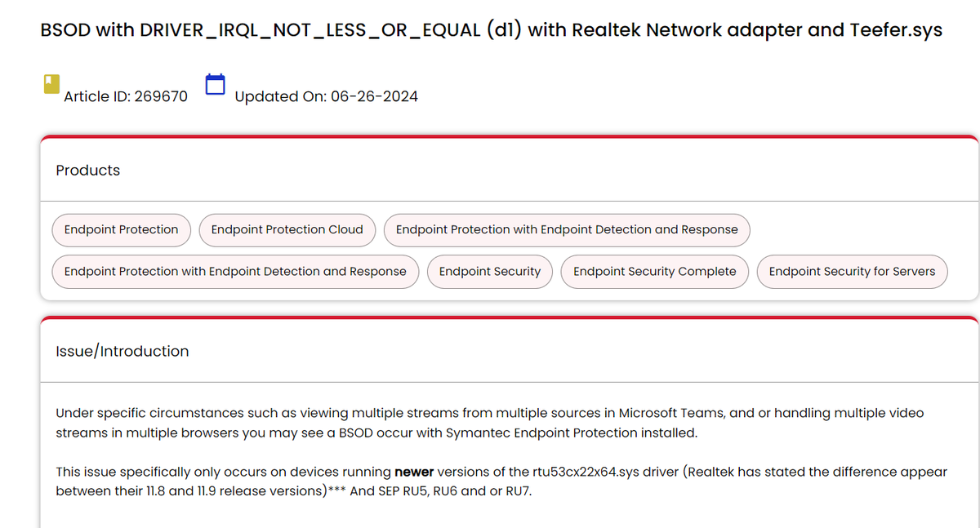Click first-row Endpoint Detection and Response tag
This screenshot has width=980, height=528.
click(567, 230)
